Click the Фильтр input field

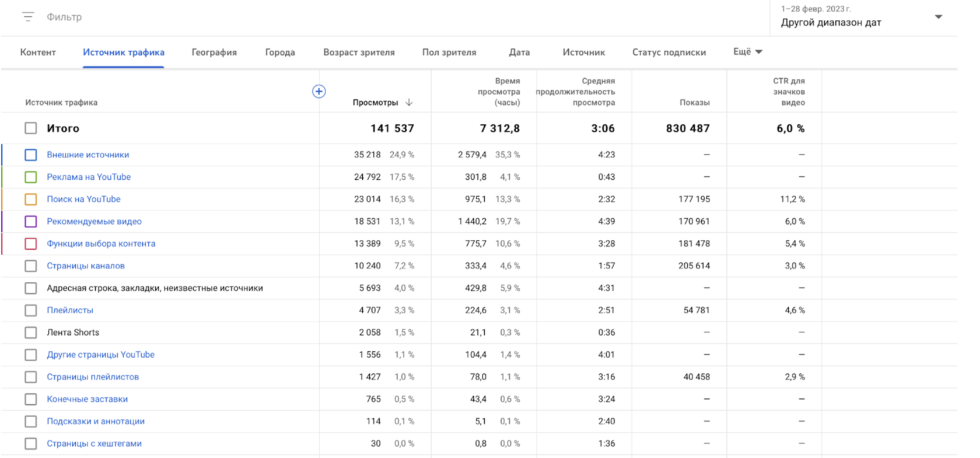pos(64,17)
